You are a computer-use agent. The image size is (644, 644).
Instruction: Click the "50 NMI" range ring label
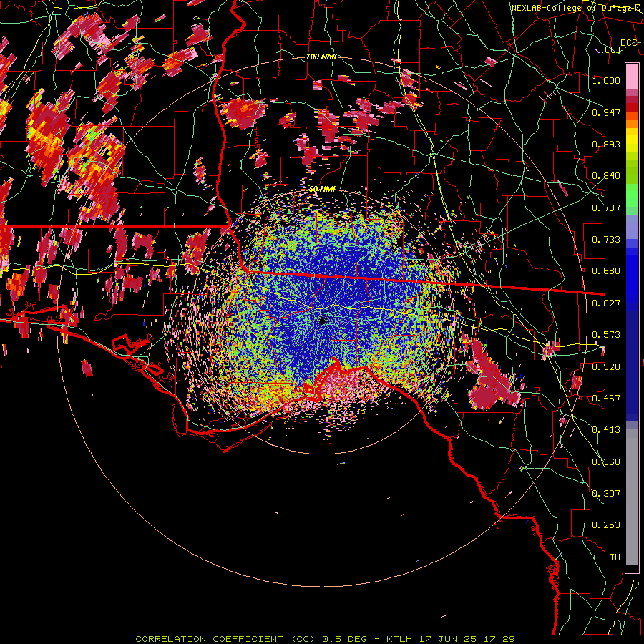322,189
